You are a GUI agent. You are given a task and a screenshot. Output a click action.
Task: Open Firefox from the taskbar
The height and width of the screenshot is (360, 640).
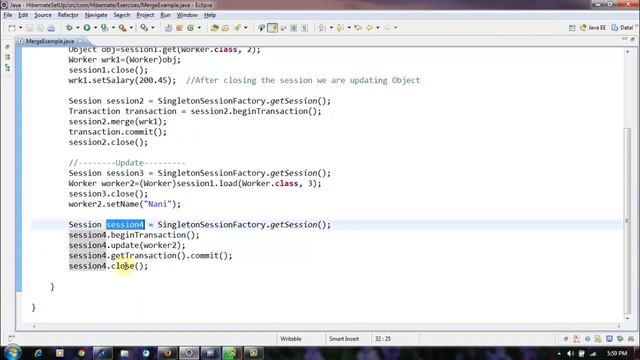[167, 353]
